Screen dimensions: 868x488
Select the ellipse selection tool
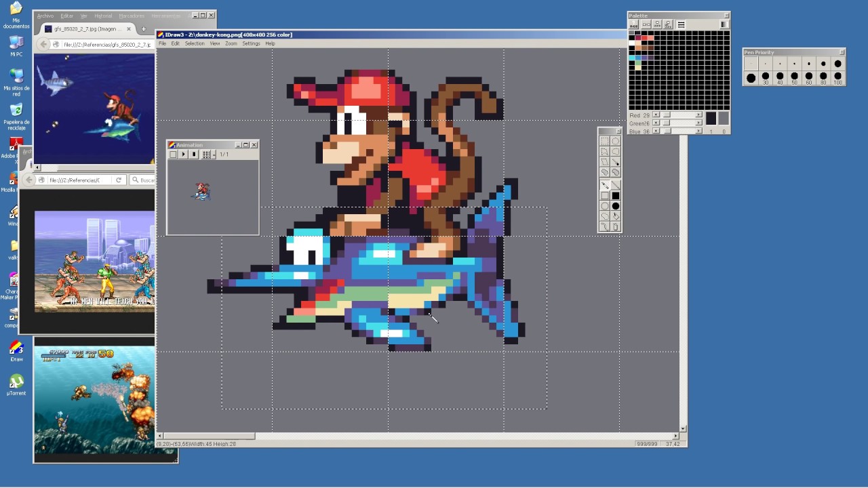[x=616, y=141]
